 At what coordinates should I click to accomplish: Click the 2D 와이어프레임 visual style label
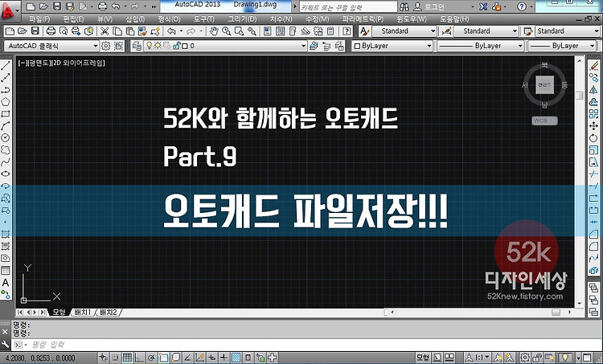(x=79, y=63)
